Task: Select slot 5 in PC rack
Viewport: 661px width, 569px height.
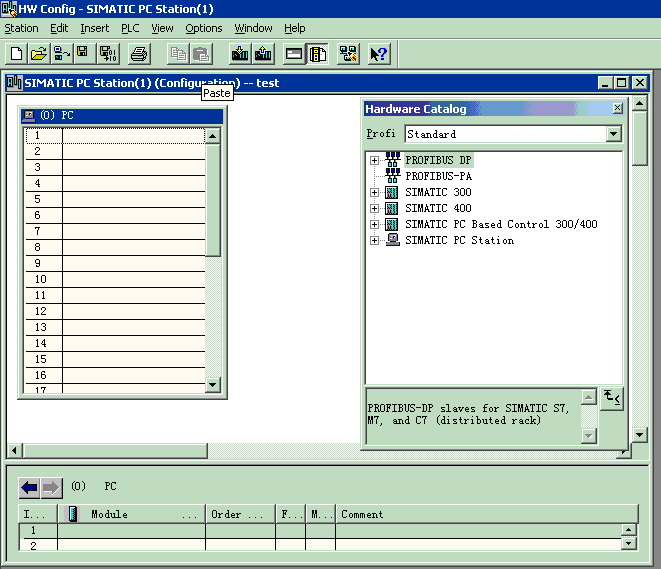Action: point(115,199)
